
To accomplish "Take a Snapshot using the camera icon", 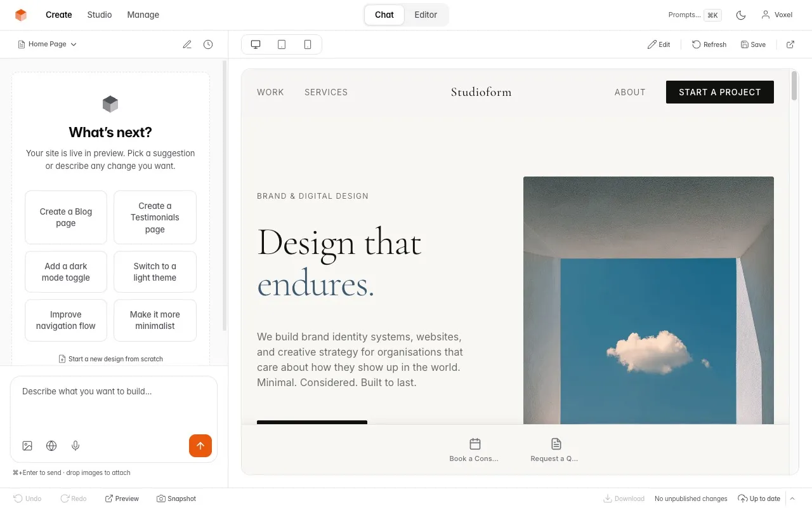I will [176, 498].
